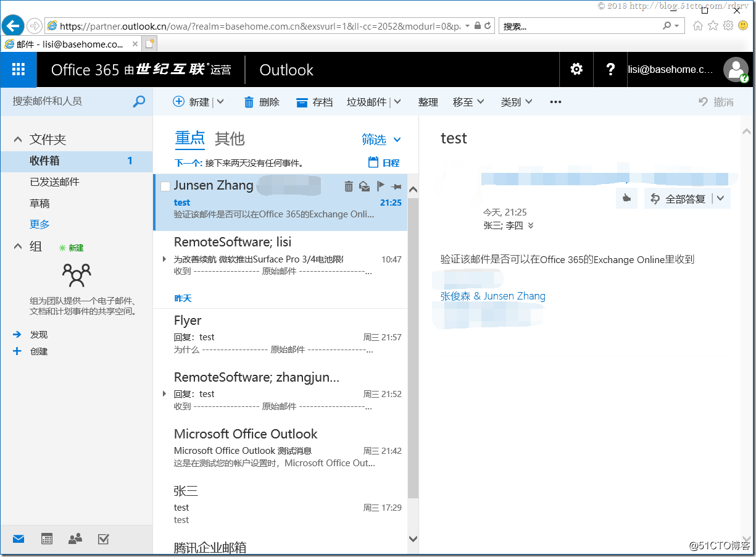Switch to the Other tab

tap(230, 139)
